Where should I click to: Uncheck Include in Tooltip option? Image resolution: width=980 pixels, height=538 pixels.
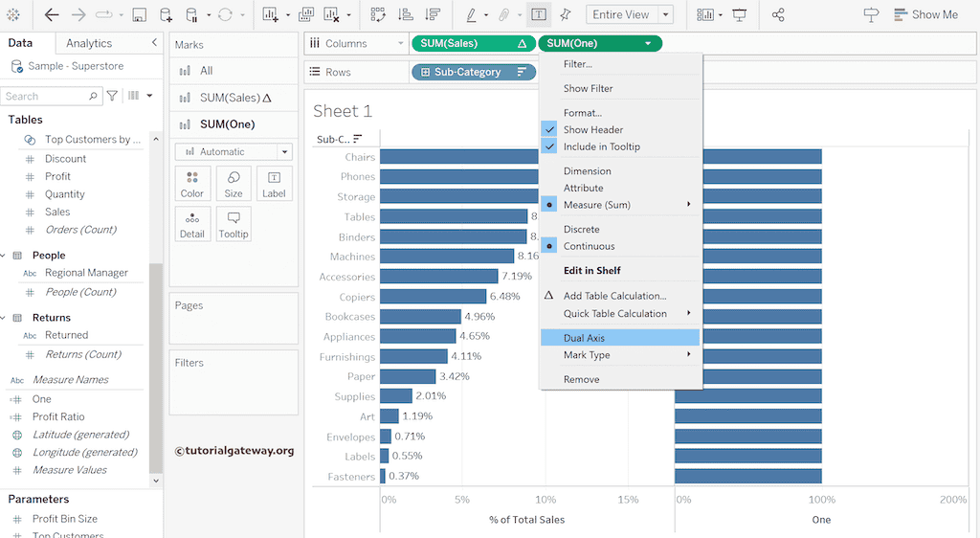pyautogui.click(x=601, y=146)
